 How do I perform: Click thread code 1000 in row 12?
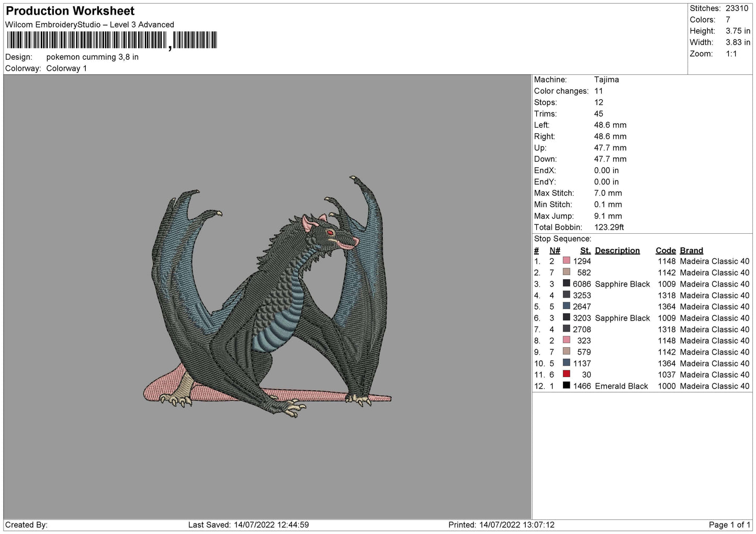pyautogui.click(x=667, y=386)
